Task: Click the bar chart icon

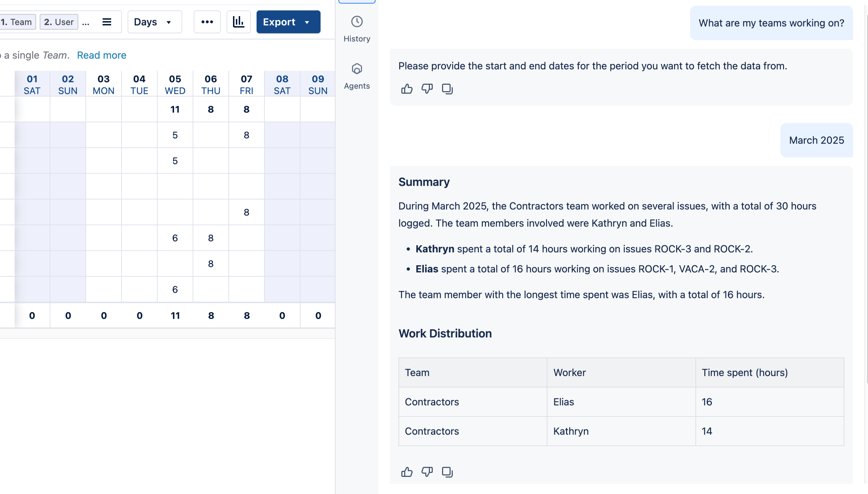Action: [x=238, y=22]
